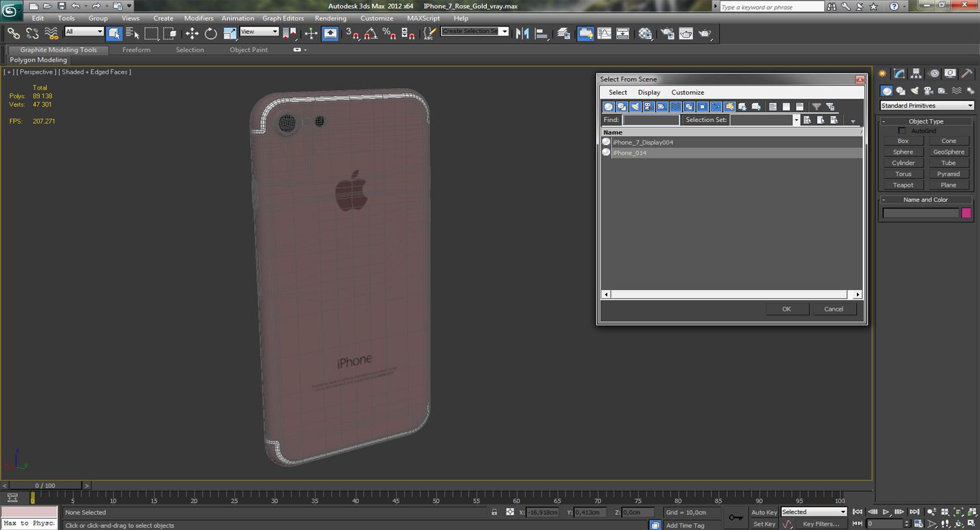
Task: Click the time slider 0 / 100 handle
Action: click(46, 486)
